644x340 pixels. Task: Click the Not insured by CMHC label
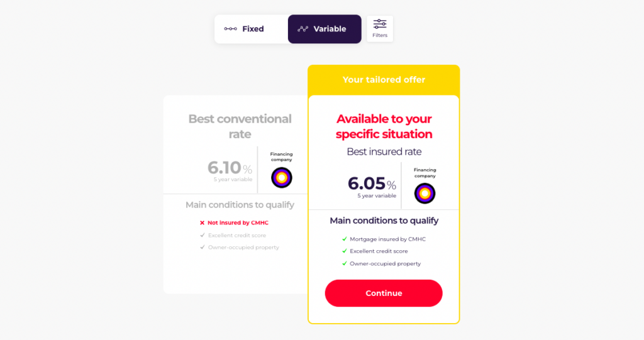tap(238, 223)
